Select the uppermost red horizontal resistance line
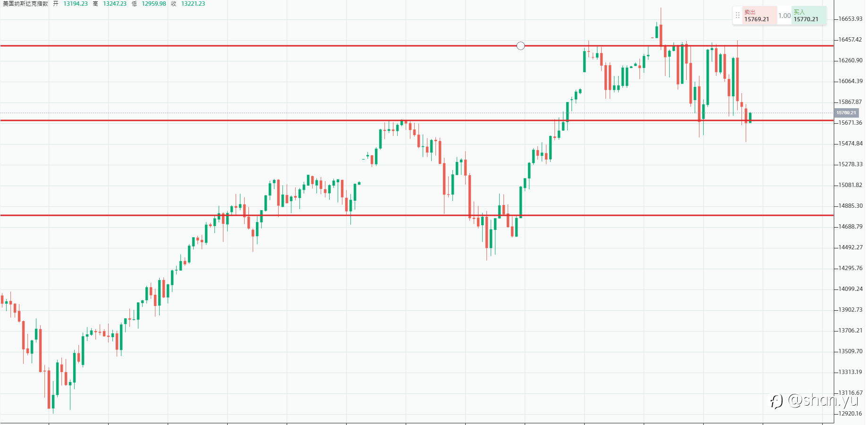868x425 pixels. click(x=283, y=46)
